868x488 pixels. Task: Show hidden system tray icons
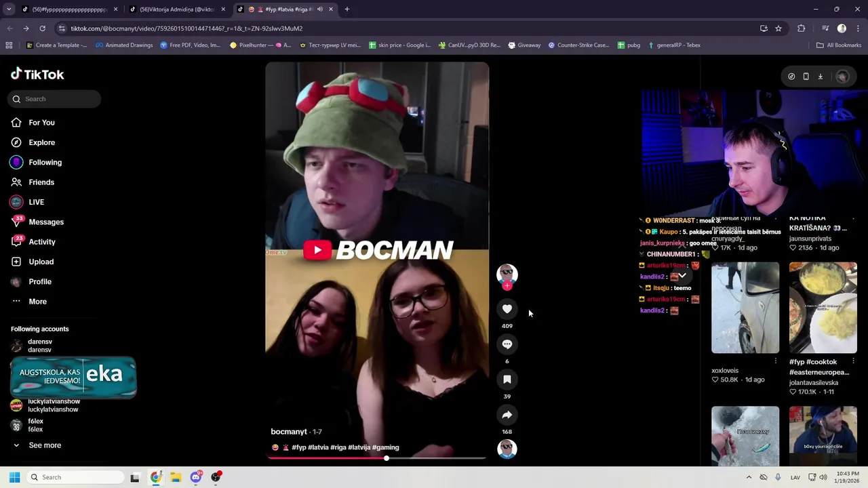point(749,477)
